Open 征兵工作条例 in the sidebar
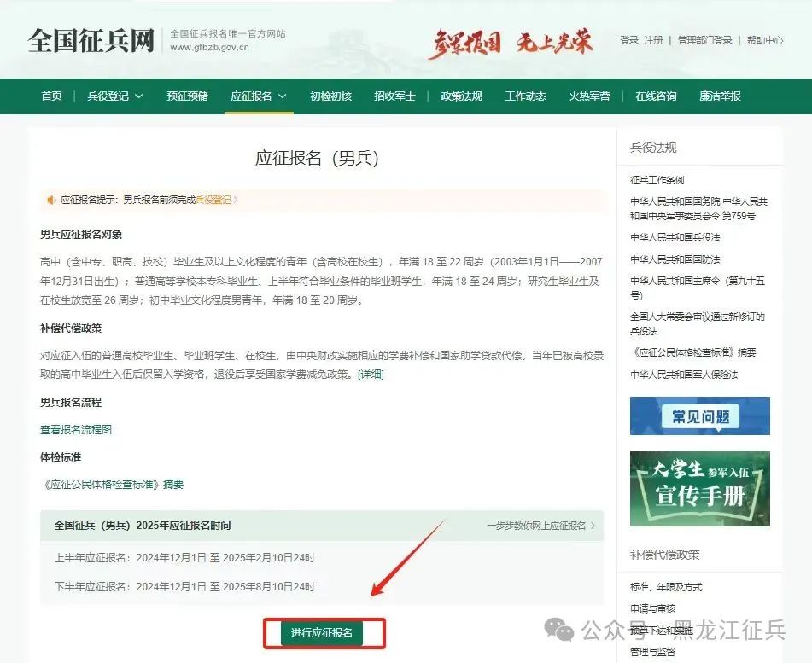812x663 pixels. (x=658, y=178)
